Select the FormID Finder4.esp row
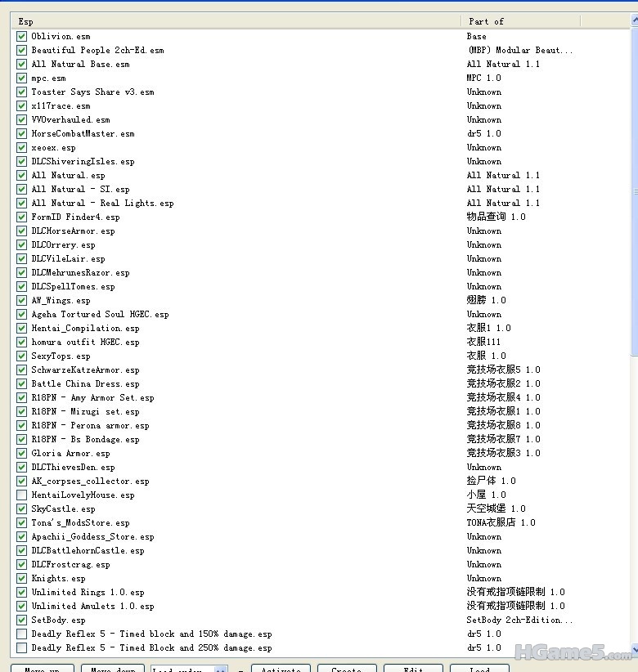Image resolution: width=638 pixels, height=672 pixels. (x=75, y=217)
